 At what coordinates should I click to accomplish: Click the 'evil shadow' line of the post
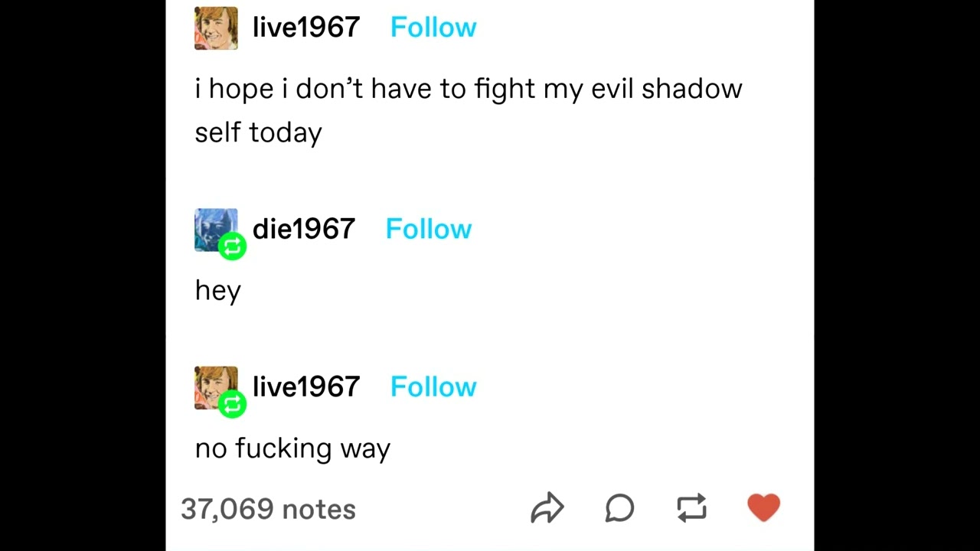coord(469,89)
